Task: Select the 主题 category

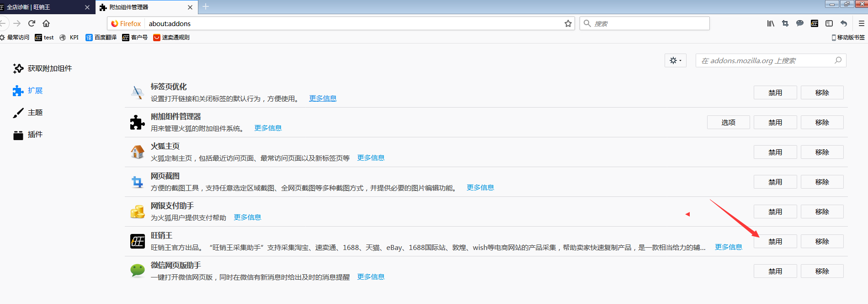Action: 28,113
